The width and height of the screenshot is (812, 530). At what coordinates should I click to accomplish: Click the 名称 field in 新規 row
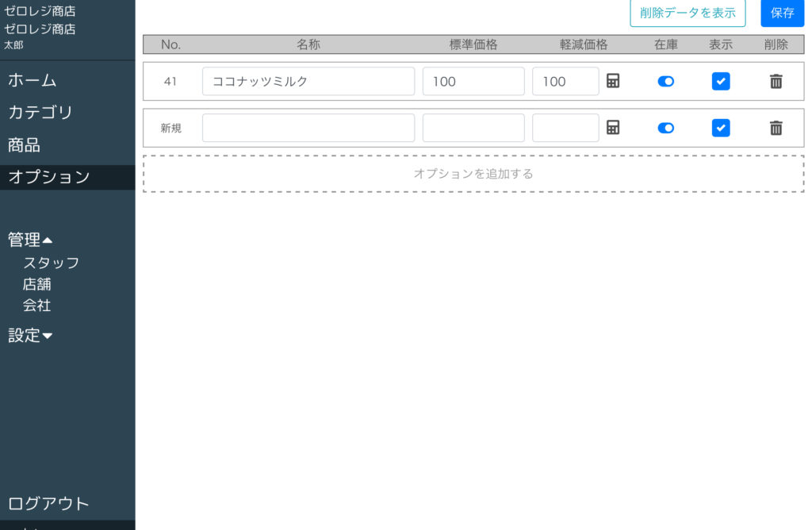point(308,128)
